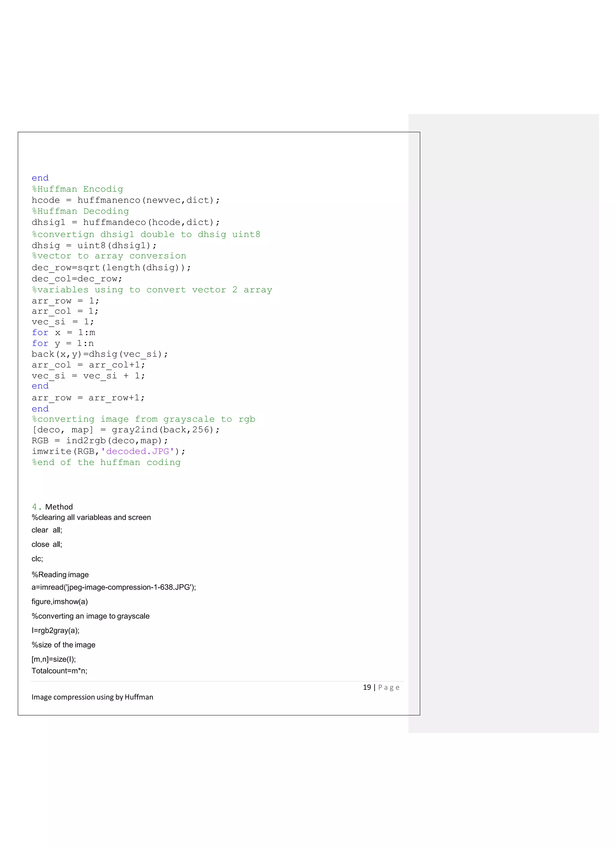Click 'arr_col = arr_col+1;' line
This screenshot has height=848, width=616.
(88, 365)
